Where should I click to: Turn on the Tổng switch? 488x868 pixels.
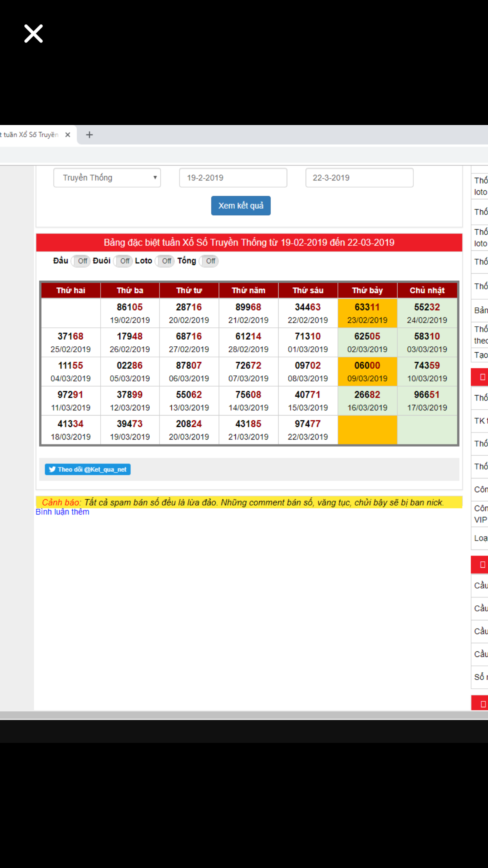pyautogui.click(x=209, y=261)
